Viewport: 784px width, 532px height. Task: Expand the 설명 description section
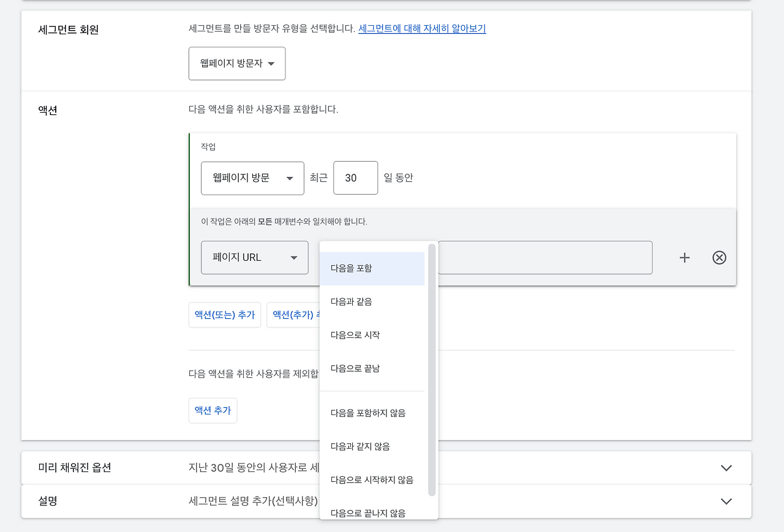[726, 501]
